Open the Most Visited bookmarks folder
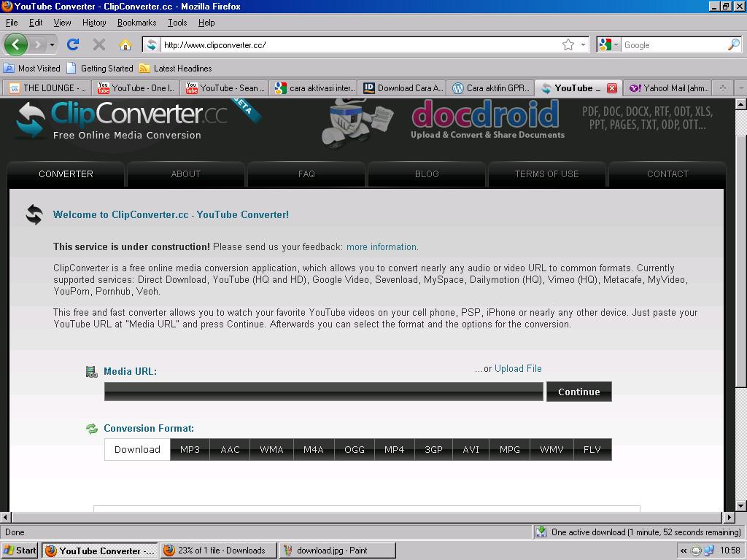The width and height of the screenshot is (747, 560). [32, 68]
